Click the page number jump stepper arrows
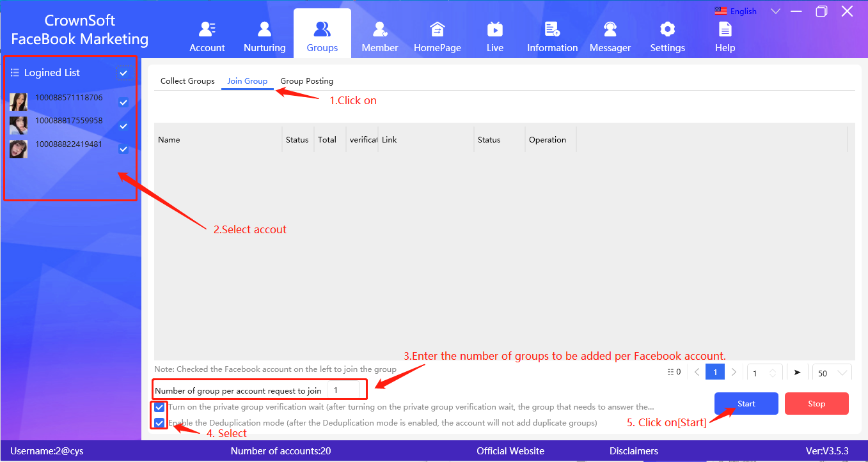Image resolution: width=868 pixels, height=462 pixels. (772, 373)
